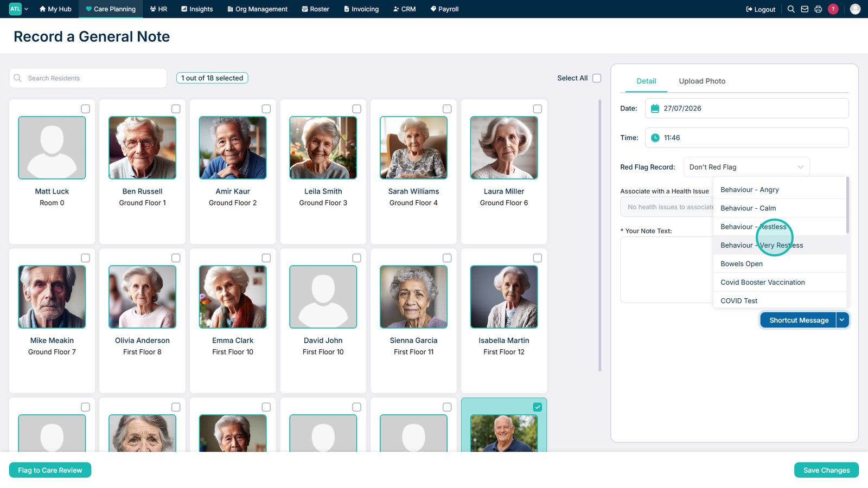Viewport: 868px width, 488px height.
Task: Click Sarah Williams's photo
Action: pos(413,147)
